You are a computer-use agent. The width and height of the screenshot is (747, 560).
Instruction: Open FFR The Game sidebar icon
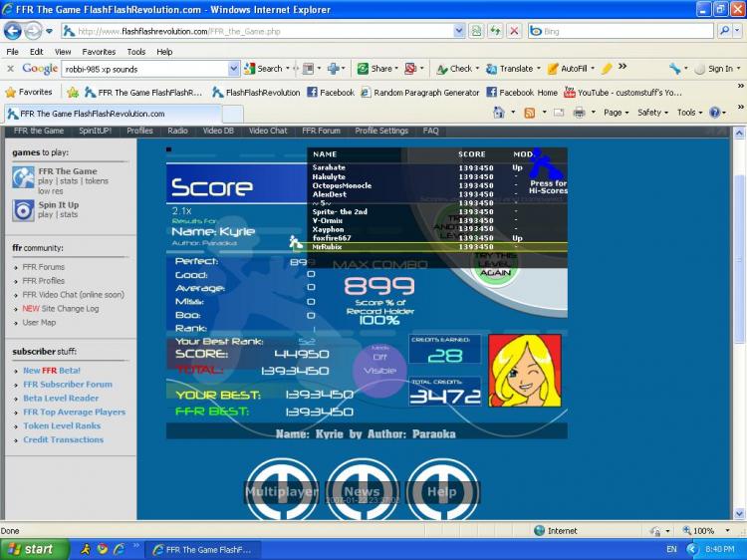tap(23, 177)
